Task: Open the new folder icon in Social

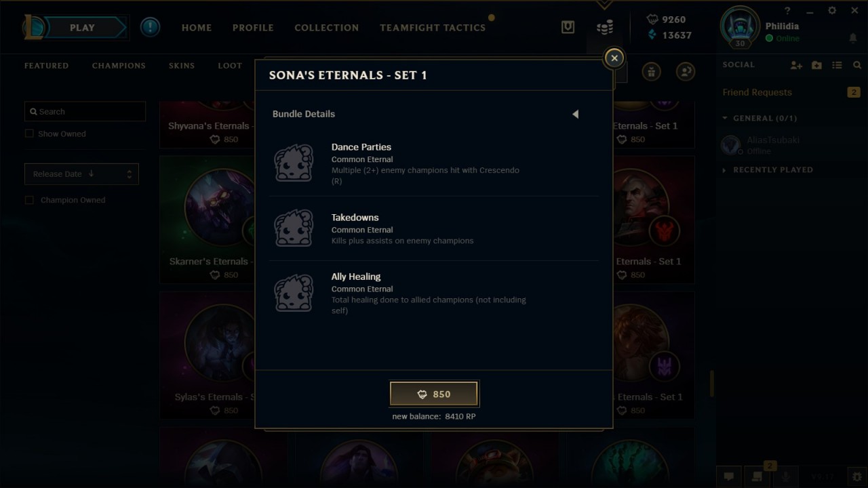Action: point(816,65)
